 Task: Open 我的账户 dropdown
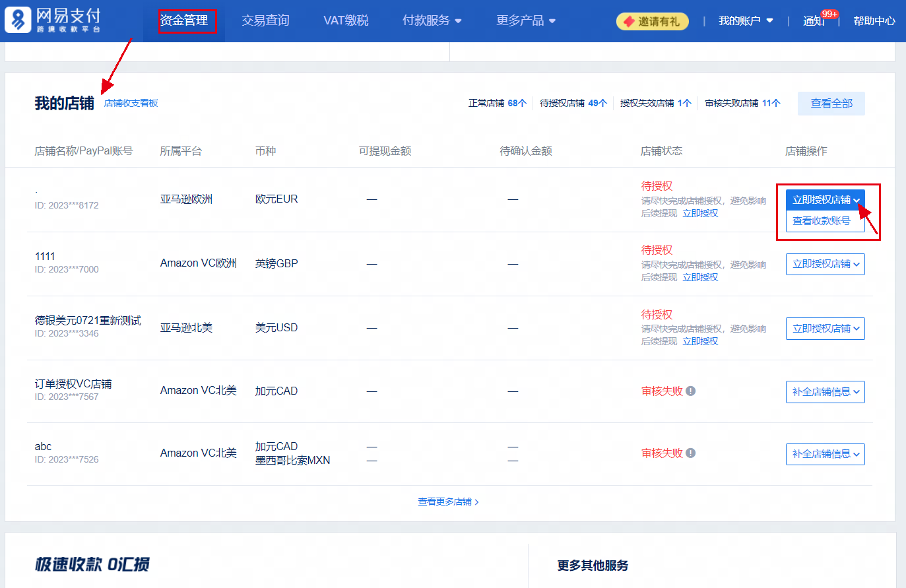click(746, 21)
